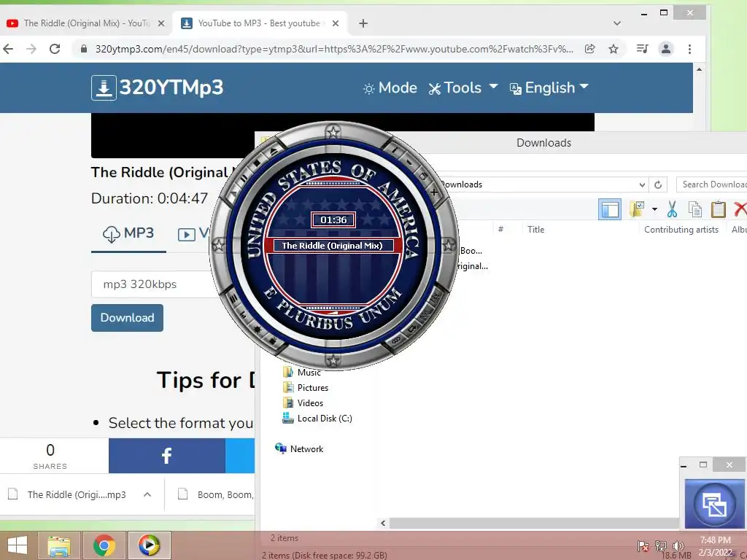Reload the current web page
Screen dimensions: 747x560
(55, 49)
